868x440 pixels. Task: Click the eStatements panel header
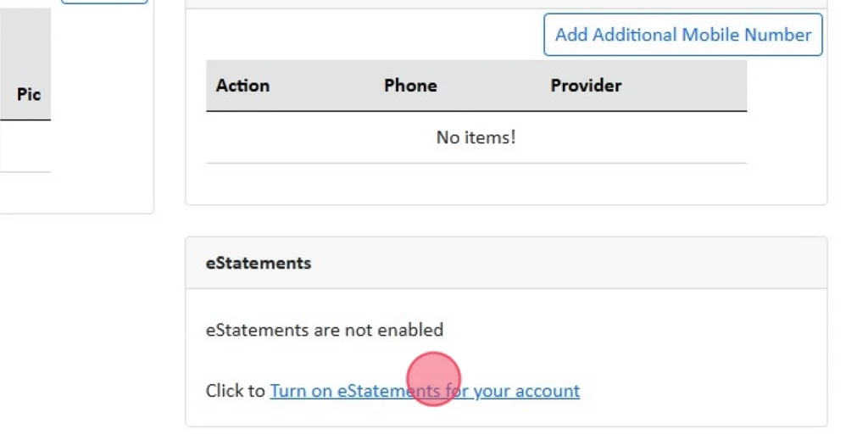click(x=506, y=263)
